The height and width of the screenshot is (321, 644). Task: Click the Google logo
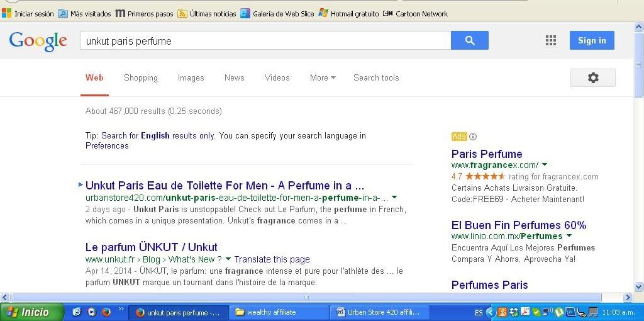pos(38,42)
